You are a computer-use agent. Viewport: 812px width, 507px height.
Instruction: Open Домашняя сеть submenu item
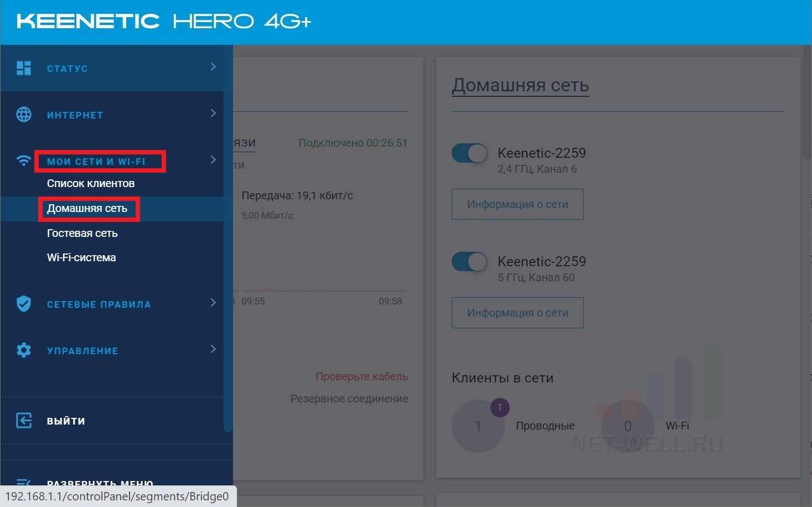click(x=87, y=208)
